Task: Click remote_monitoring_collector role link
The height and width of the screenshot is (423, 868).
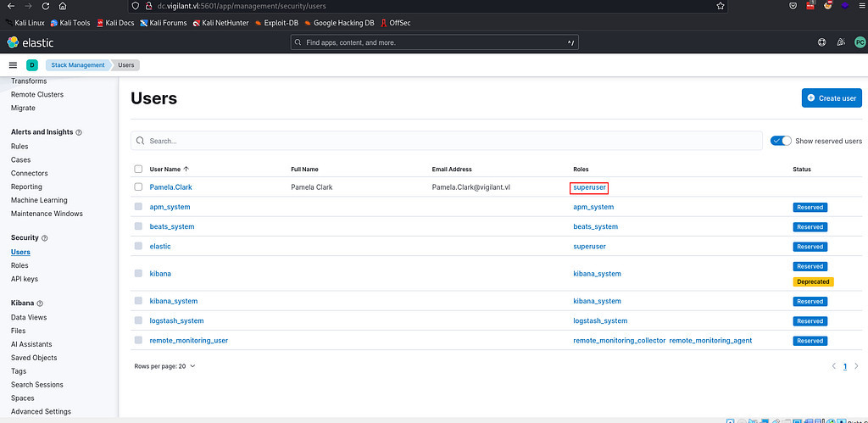Action: pos(620,341)
